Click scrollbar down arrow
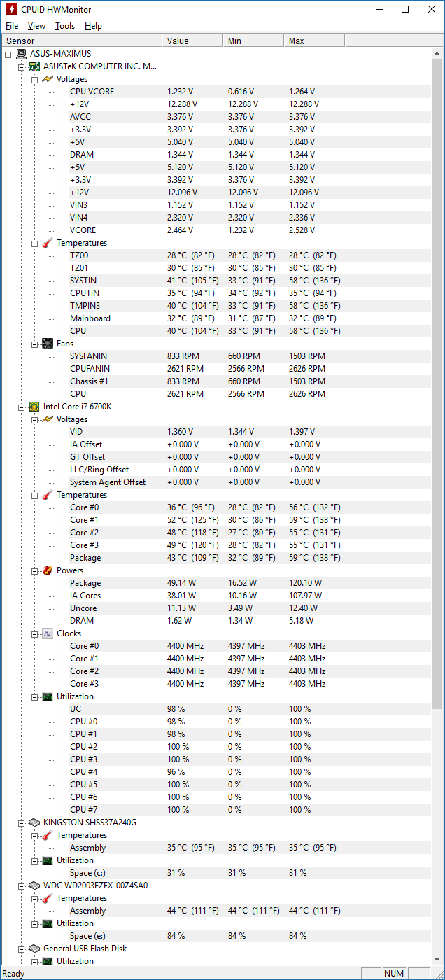 (x=439, y=960)
